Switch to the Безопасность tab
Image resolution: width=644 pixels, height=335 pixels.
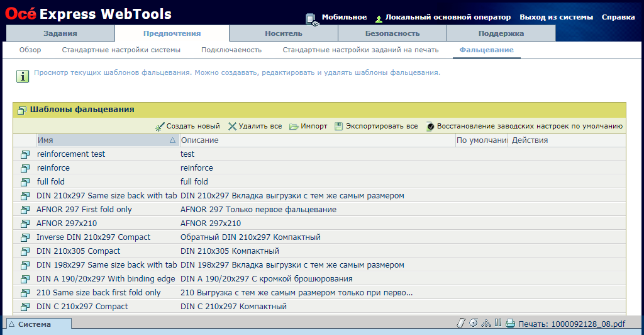coord(392,33)
